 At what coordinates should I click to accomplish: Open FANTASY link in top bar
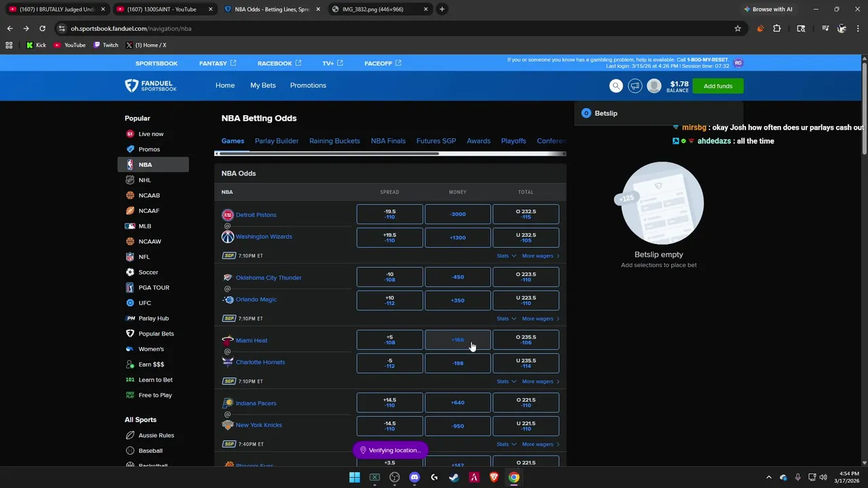pos(218,63)
